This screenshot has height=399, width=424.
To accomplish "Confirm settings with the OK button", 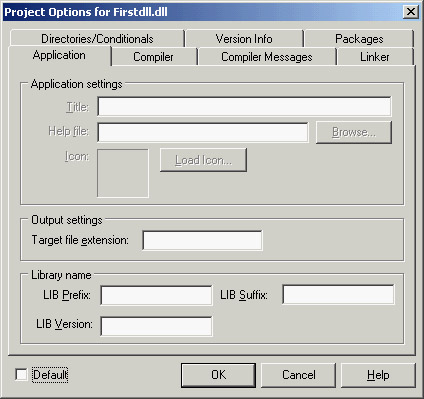I will 218,375.
